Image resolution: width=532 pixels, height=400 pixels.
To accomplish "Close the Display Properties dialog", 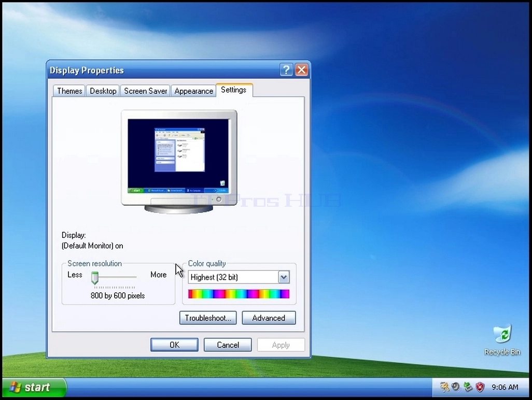I will click(301, 70).
